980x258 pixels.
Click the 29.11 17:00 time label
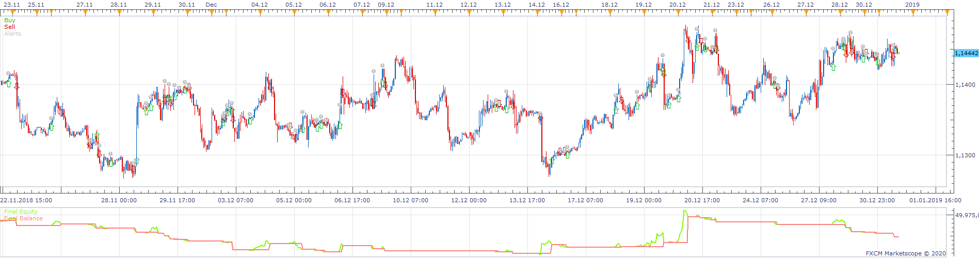(177, 200)
